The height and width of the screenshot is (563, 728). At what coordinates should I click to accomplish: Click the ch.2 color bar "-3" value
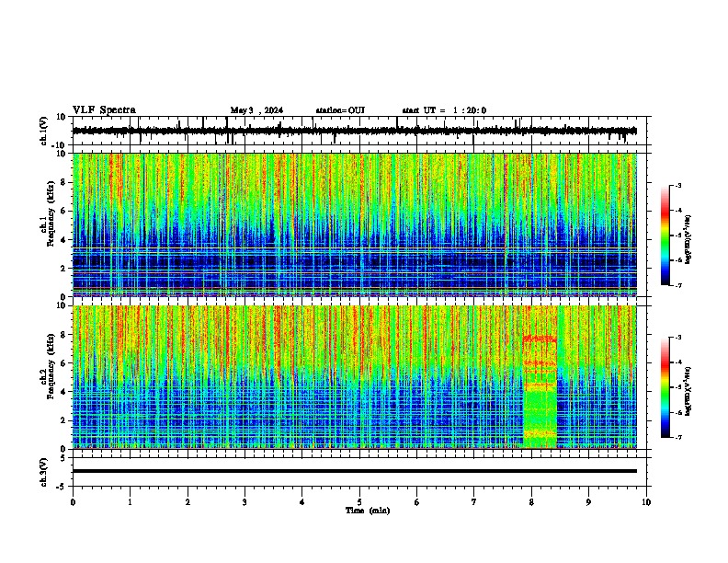(x=678, y=338)
